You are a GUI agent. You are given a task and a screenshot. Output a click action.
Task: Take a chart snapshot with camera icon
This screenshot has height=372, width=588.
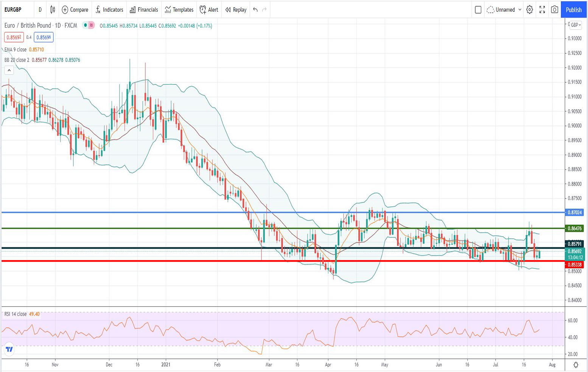point(554,10)
